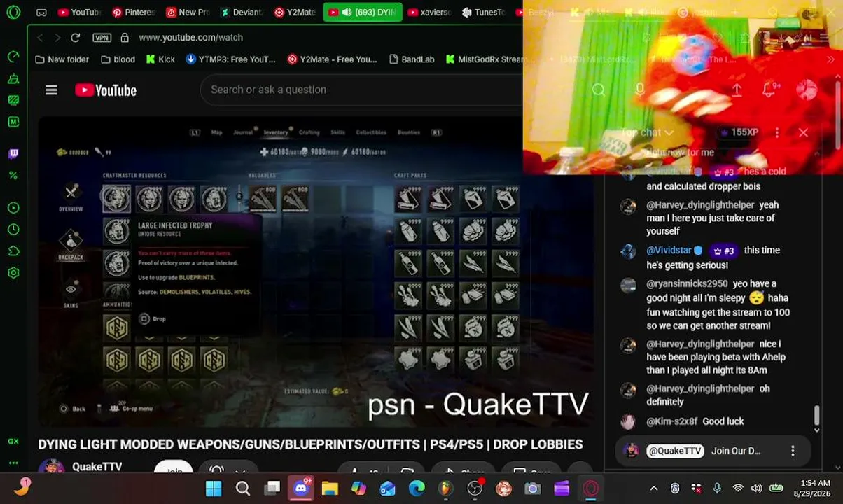Image resolution: width=843 pixels, height=504 pixels.
Task: Open taskbar search magnifier
Action: (x=243, y=489)
